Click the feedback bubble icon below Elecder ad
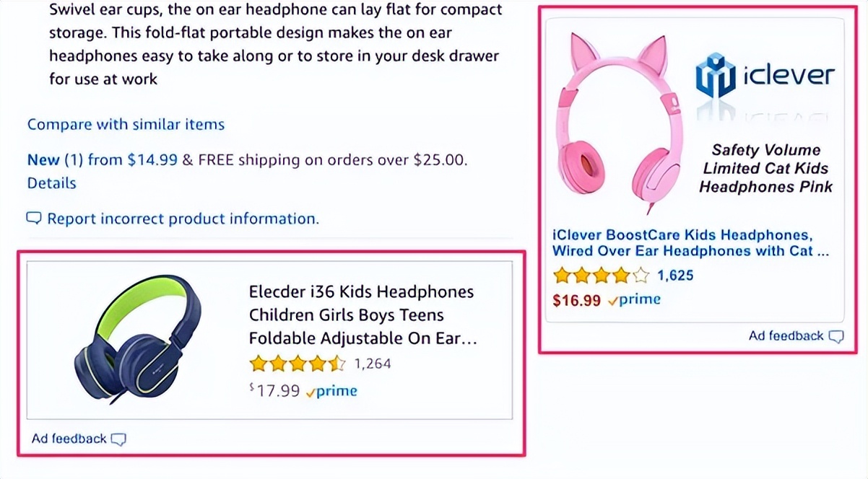The height and width of the screenshot is (479, 868). [118, 439]
